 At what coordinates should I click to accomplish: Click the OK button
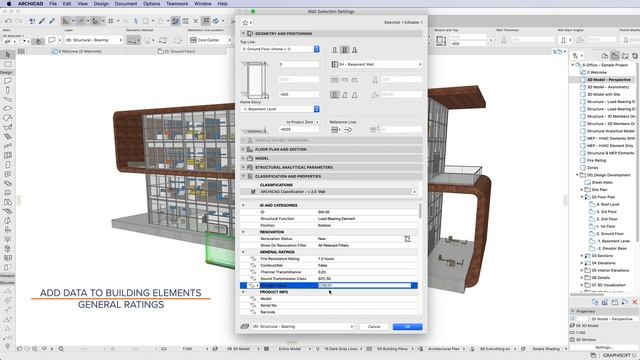coord(407,327)
